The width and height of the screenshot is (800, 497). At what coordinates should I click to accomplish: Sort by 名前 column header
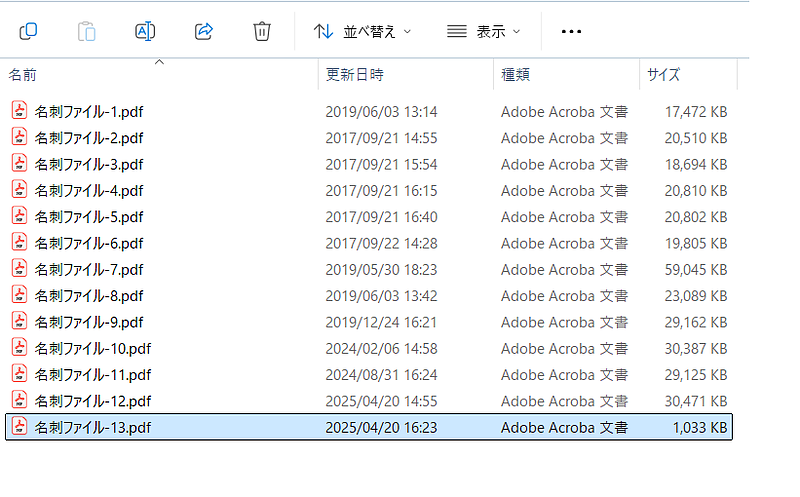(x=23, y=75)
